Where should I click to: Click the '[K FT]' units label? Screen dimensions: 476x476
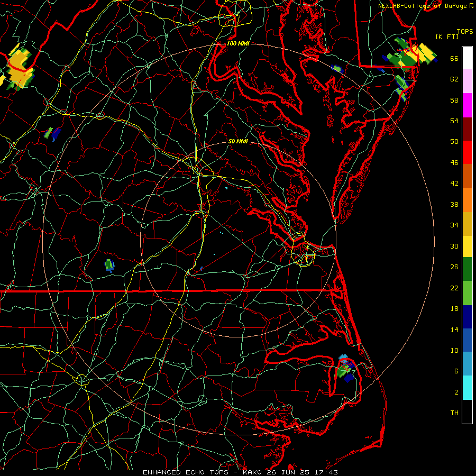point(447,37)
